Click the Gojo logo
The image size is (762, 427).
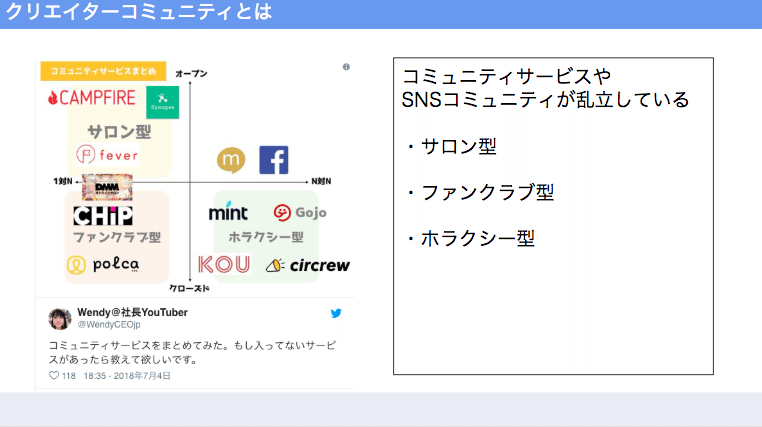tap(300, 212)
